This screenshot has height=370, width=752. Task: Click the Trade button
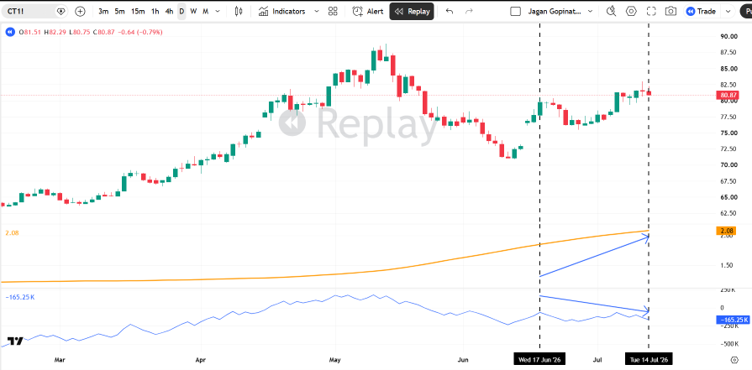(701, 12)
